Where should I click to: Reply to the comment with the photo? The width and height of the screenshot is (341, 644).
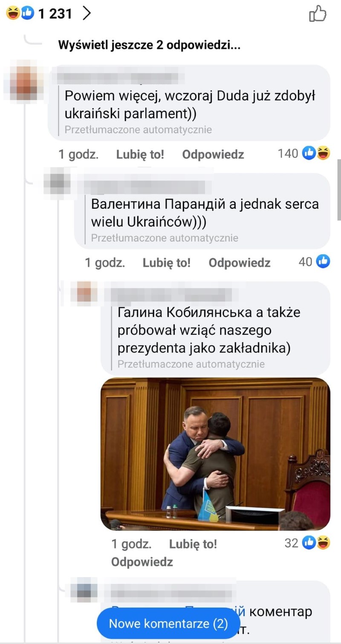[142, 562]
